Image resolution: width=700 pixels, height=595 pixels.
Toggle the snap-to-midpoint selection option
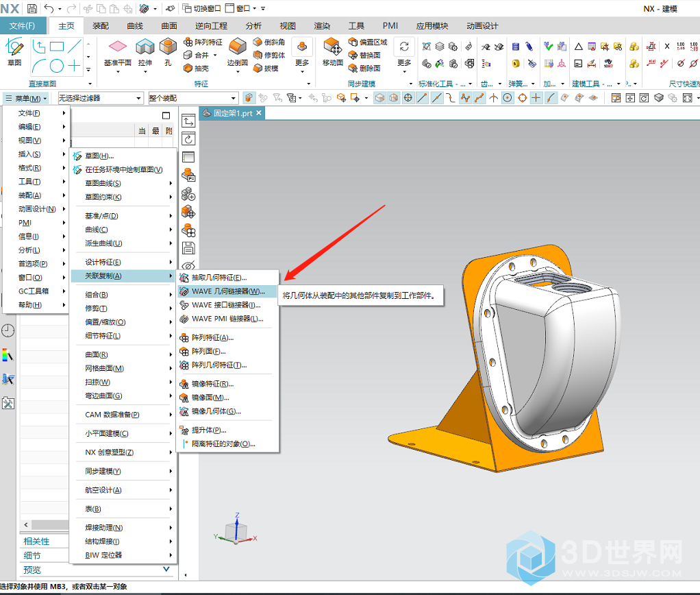point(436,98)
